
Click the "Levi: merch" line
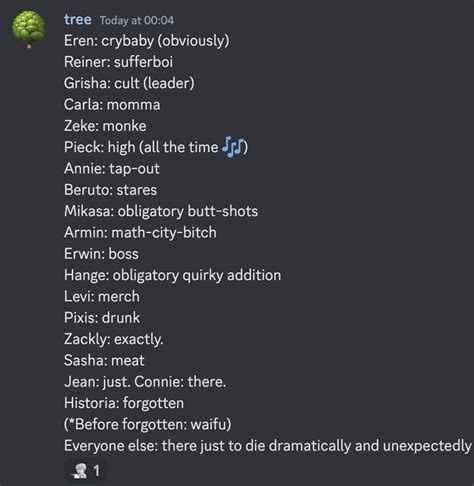pyautogui.click(x=102, y=296)
